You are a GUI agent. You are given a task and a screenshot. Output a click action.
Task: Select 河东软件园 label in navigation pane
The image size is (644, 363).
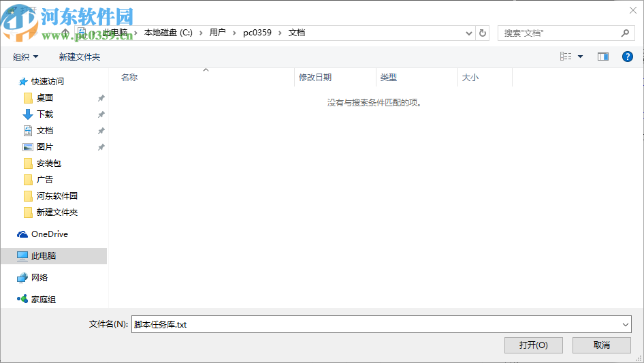(x=57, y=196)
